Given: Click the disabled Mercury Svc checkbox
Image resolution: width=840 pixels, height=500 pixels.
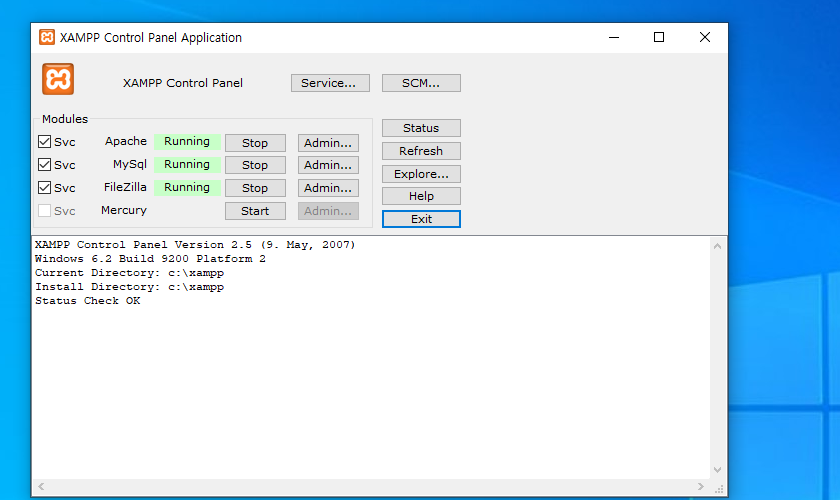Looking at the screenshot, I should (44, 211).
